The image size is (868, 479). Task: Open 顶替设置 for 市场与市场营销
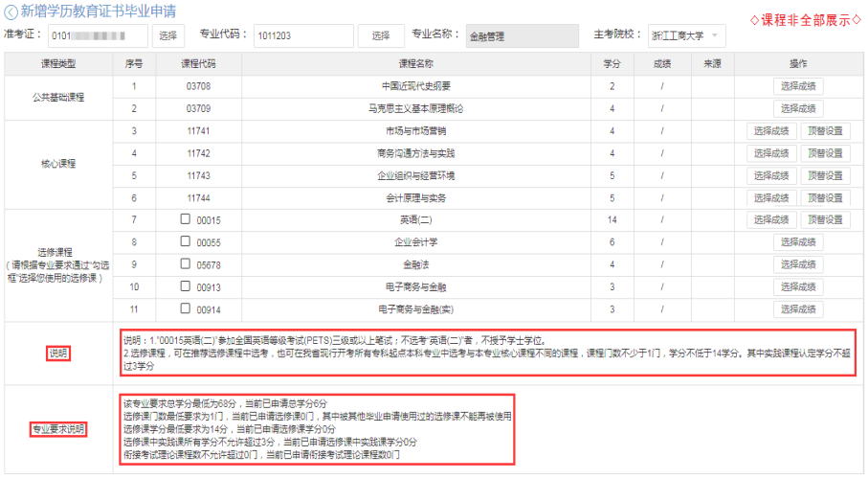[x=825, y=131]
